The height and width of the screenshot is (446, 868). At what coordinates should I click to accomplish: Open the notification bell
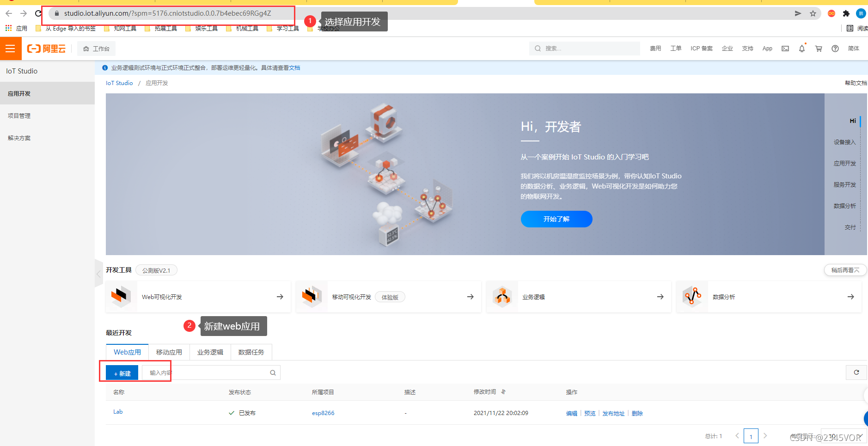[802, 49]
